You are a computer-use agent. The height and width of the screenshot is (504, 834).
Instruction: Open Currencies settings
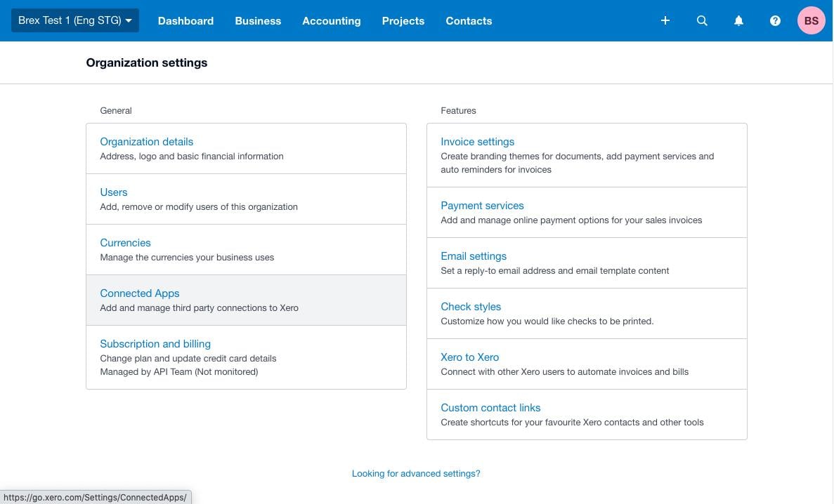(125, 242)
